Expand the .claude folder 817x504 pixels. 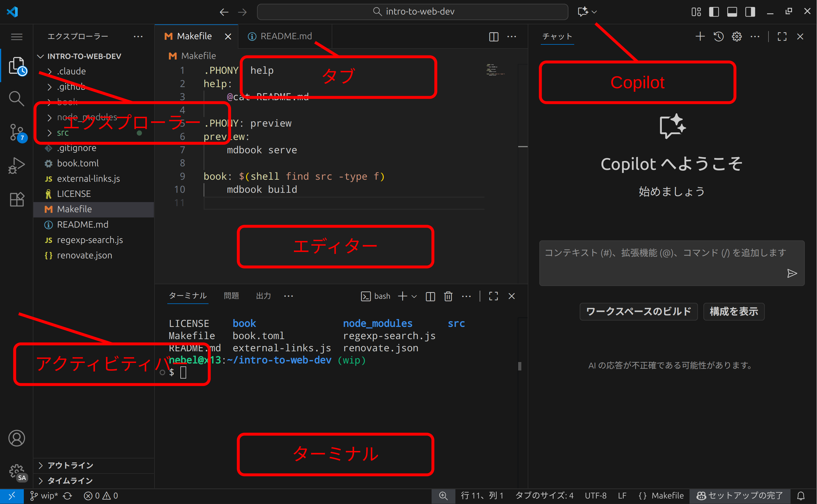click(x=71, y=71)
